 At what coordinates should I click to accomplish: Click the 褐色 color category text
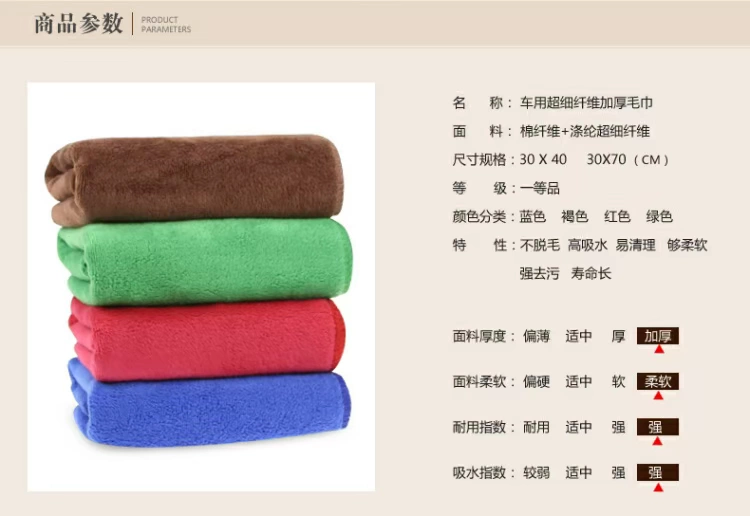pyautogui.click(x=574, y=217)
